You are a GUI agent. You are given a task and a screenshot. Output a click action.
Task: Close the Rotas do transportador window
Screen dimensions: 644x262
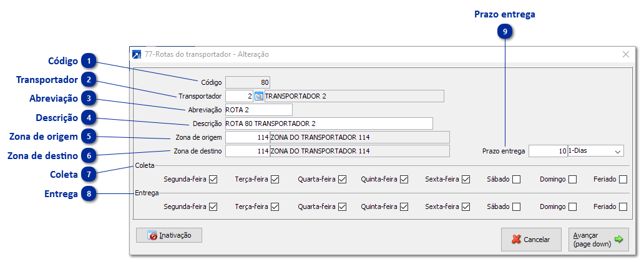click(626, 54)
